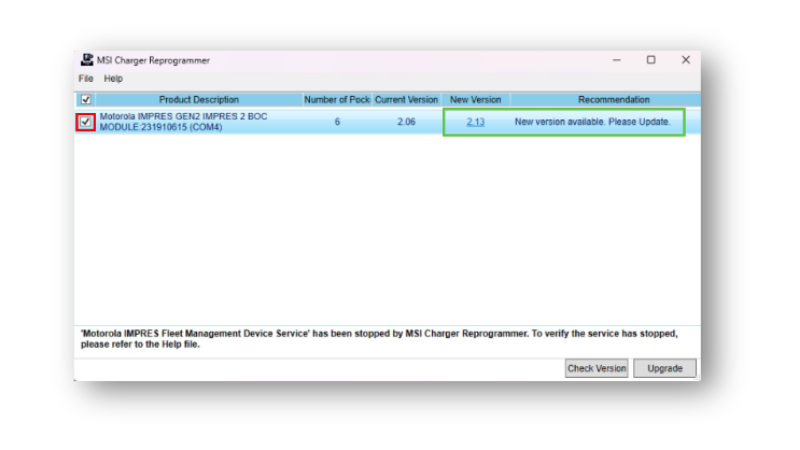Viewport: 800px width, 450px height.
Task: Open the File menu
Action: [86, 78]
